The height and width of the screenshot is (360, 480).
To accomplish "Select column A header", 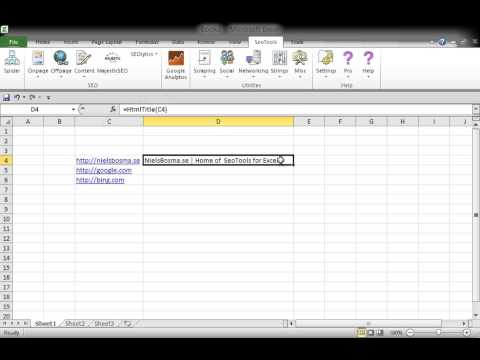I will 28,122.
